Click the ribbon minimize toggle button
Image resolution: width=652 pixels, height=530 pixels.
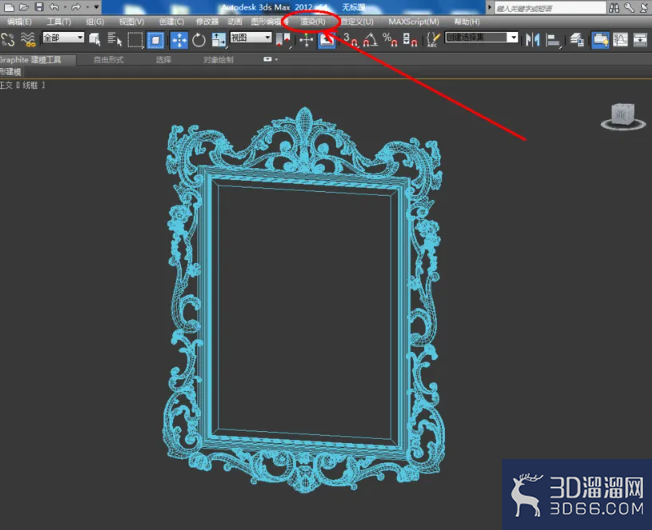tap(267, 59)
